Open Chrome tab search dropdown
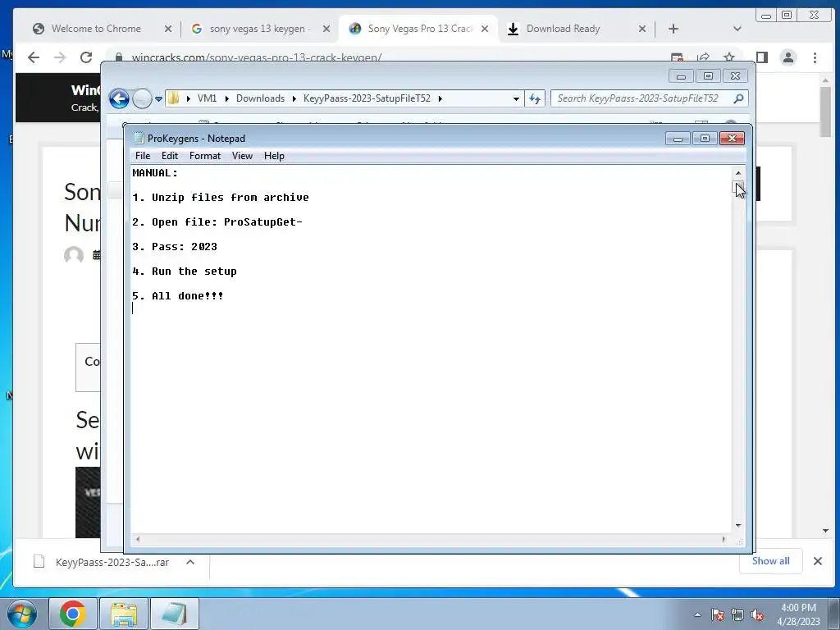This screenshot has height=630, width=840. (737, 29)
